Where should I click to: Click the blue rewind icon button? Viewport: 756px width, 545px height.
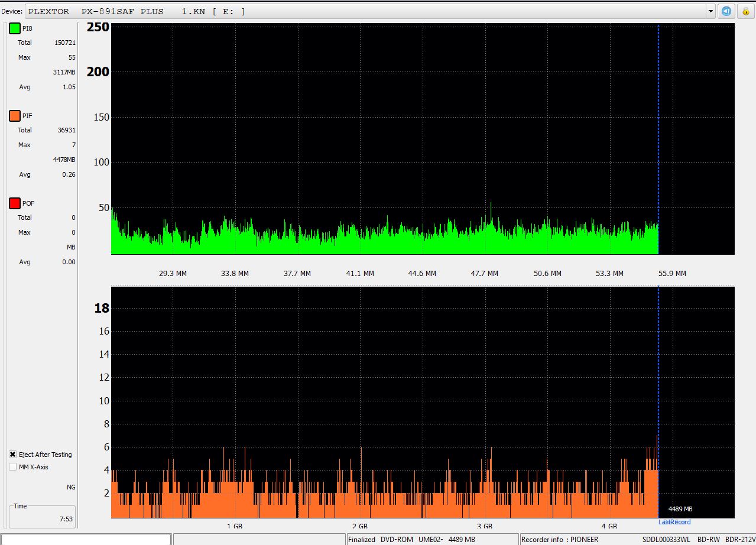[726, 11]
